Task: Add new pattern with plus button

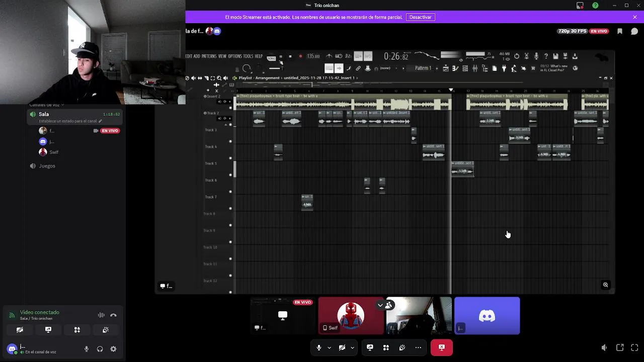Action: pos(437,68)
